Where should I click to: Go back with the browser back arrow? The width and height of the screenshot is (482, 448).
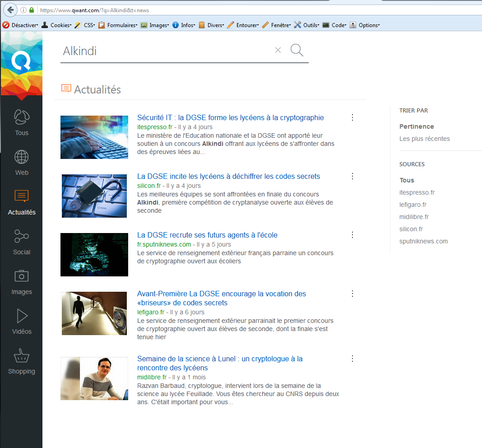10,10
